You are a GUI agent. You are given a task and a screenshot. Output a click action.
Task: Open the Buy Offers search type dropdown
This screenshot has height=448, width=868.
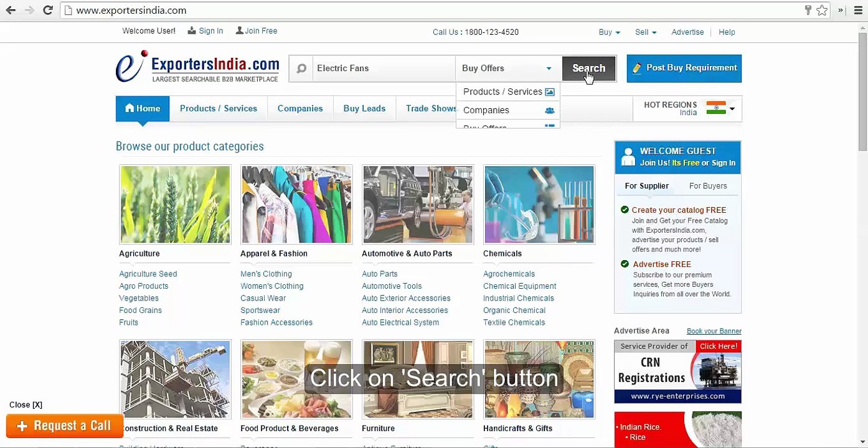point(507,68)
